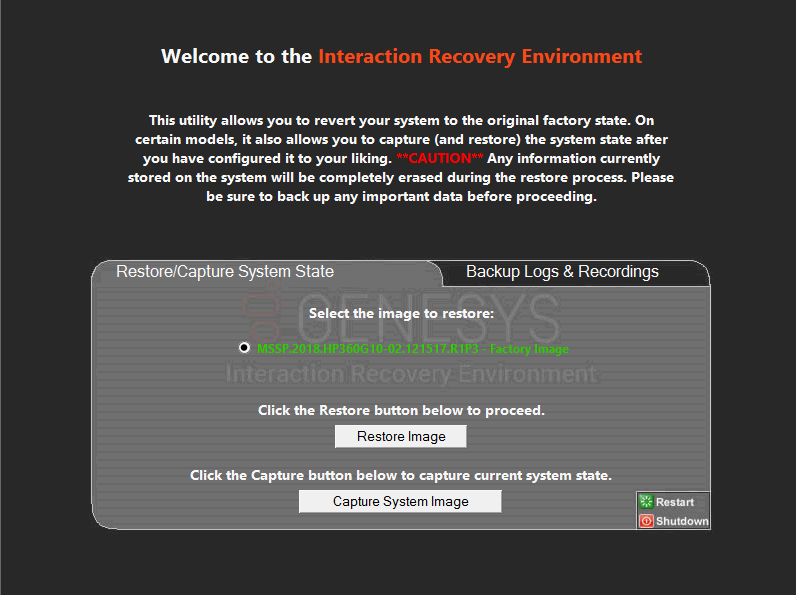Click the white "Welcome to the" heading text
This screenshot has width=796, height=595.
(x=237, y=57)
